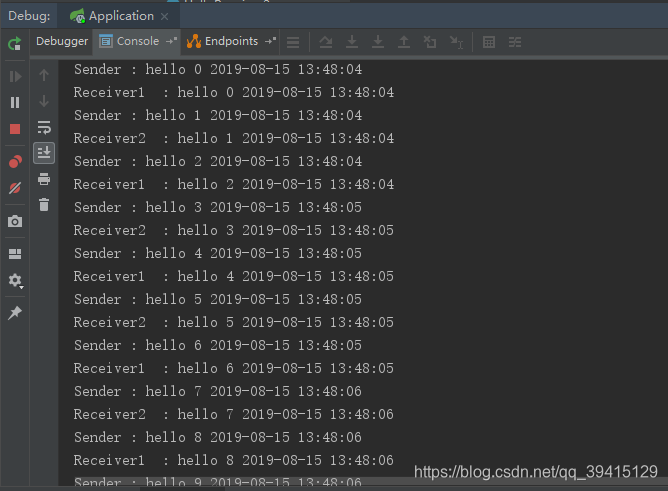This screenshot has height=491, width=668.
Task: Click console line 'Sender : hello 1'
Action: [218, 115]
